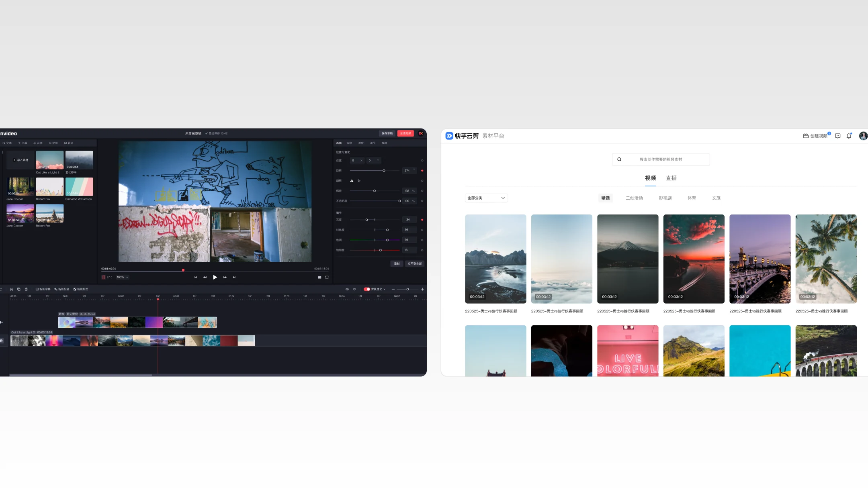Select the 二创活动 category filter
The width and height of the screenshot is (868, 488).
coord(634,198)
